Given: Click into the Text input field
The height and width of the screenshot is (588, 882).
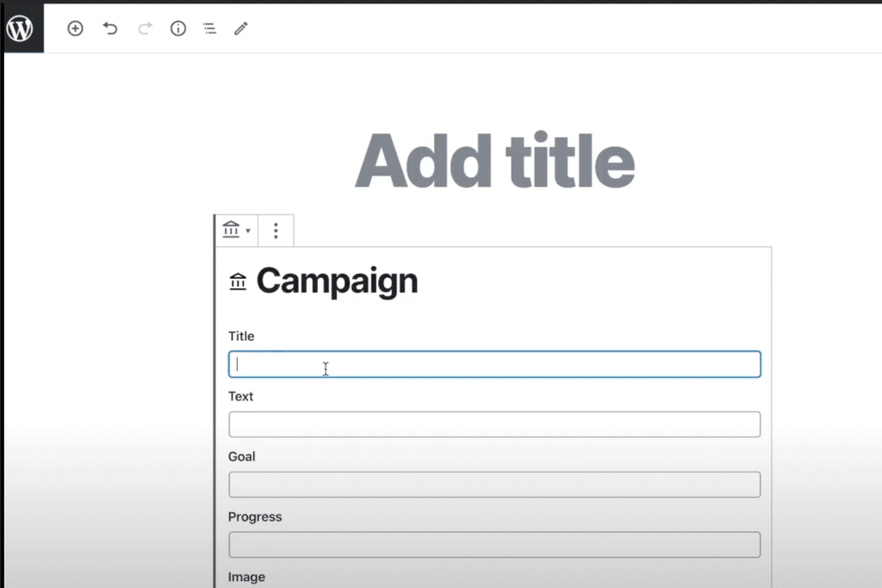Looking at the screenshot, I should pos(494,424).
